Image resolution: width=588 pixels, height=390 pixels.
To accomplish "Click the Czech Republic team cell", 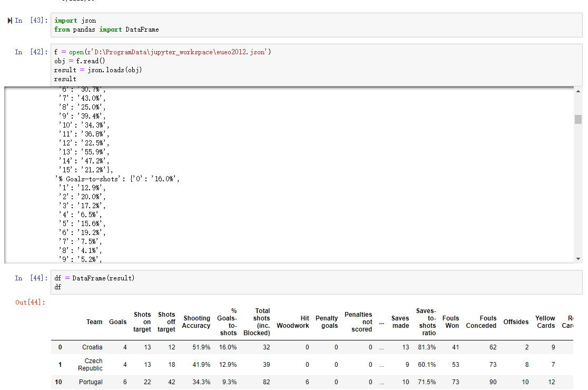I will coord(91,365).
